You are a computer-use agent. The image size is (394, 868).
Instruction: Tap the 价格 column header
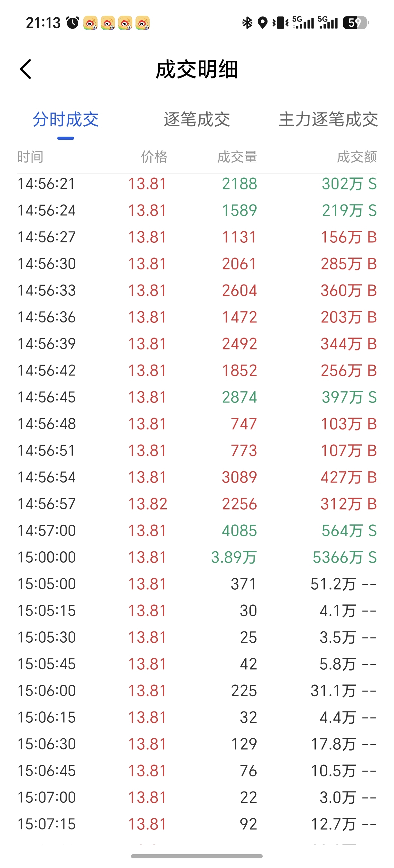tap(154, 157)
